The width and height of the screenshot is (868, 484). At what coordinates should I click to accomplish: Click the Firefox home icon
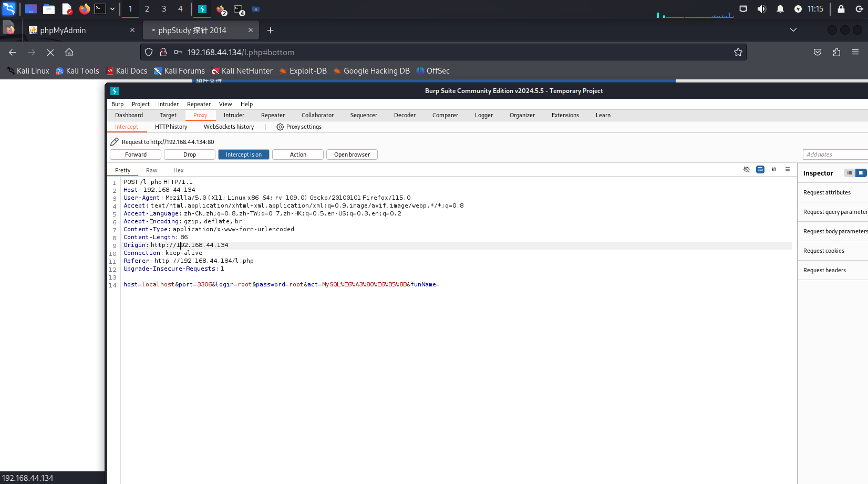(69, 52)
